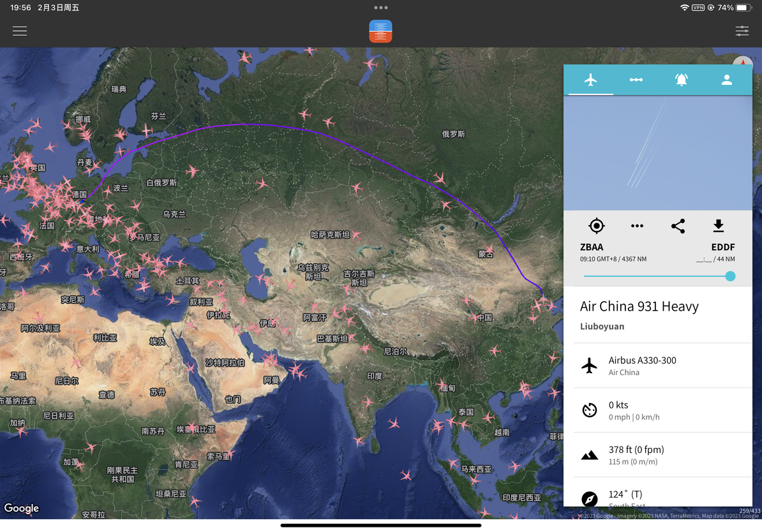The image size is (762, 532).
Task: Tap the Wi-Fi status icon
Action: coord(684,8)
